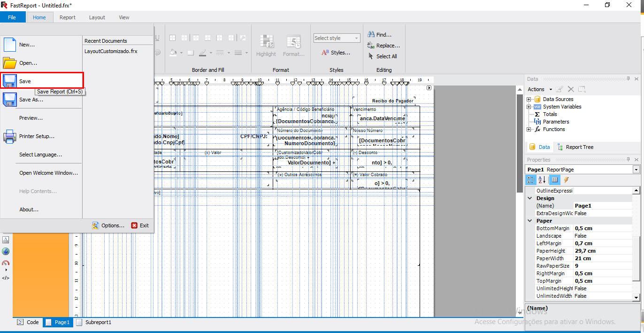Click the delete X icon in Data panel
Image resolution: width=644 pixels, height=333 pixels.
[571, 89]
